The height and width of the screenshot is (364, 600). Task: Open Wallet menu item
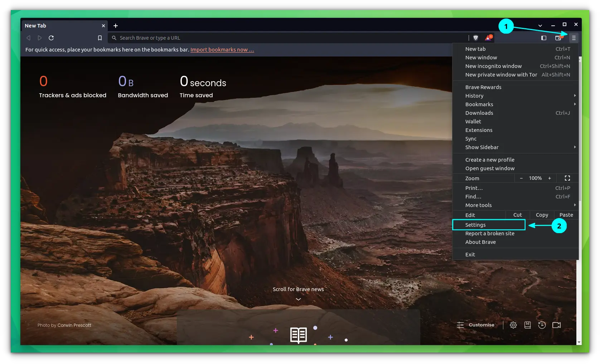[516, 122]
